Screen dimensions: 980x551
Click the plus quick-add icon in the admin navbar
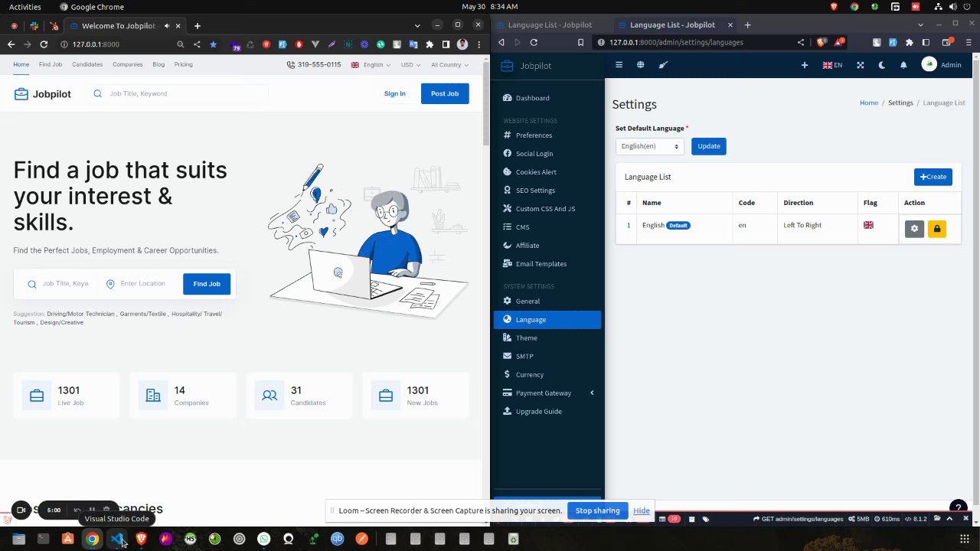pyautogui.click(x=805, y=65)
